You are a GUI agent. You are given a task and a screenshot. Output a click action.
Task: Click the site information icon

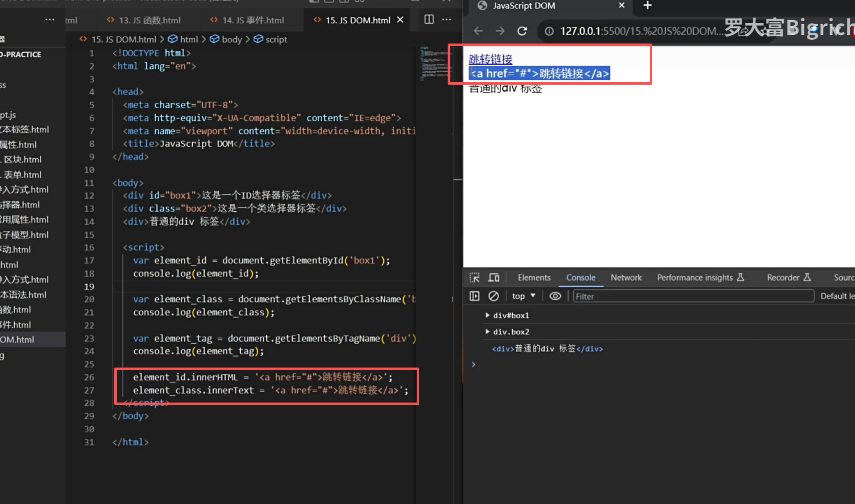click(x=550, y=31)
